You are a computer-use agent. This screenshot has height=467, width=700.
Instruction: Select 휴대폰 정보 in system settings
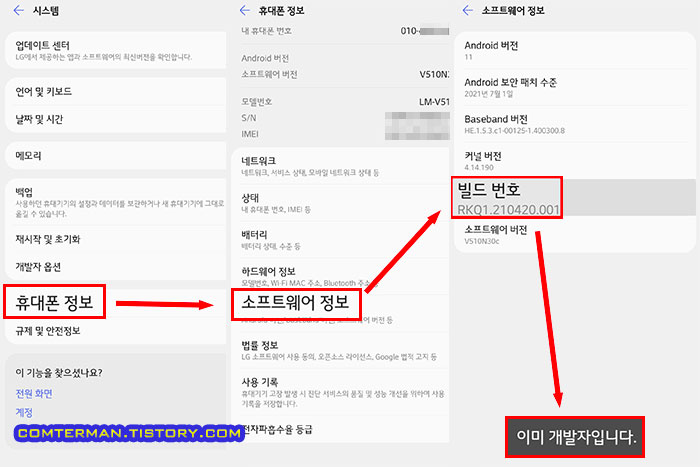[54, 302]
